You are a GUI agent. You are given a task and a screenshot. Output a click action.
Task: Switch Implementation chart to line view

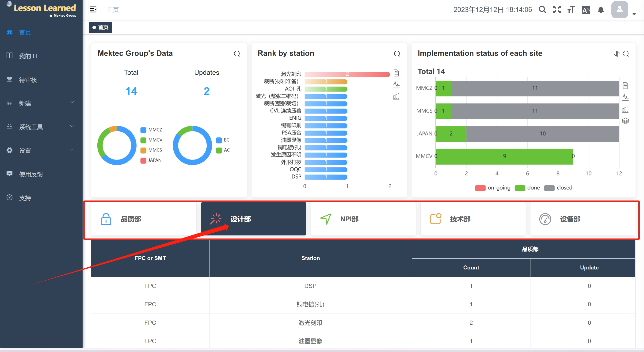point(625,97)
